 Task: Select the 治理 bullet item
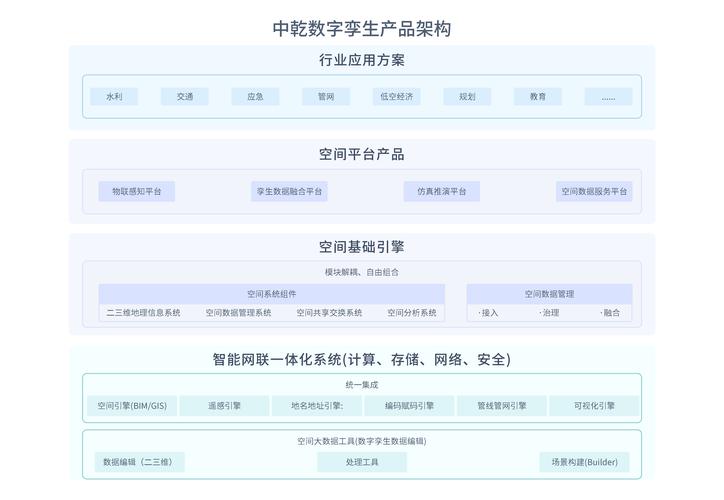[549, 313]
